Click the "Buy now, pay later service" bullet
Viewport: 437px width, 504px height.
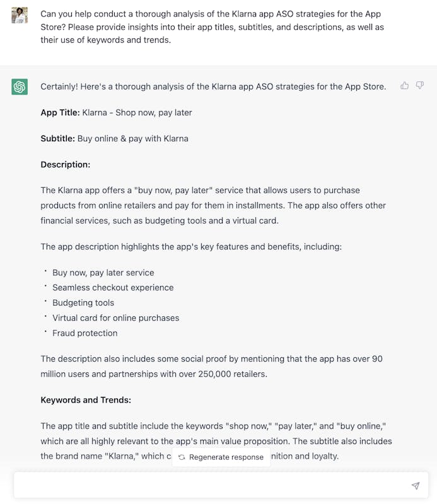[x=103, y=272]
